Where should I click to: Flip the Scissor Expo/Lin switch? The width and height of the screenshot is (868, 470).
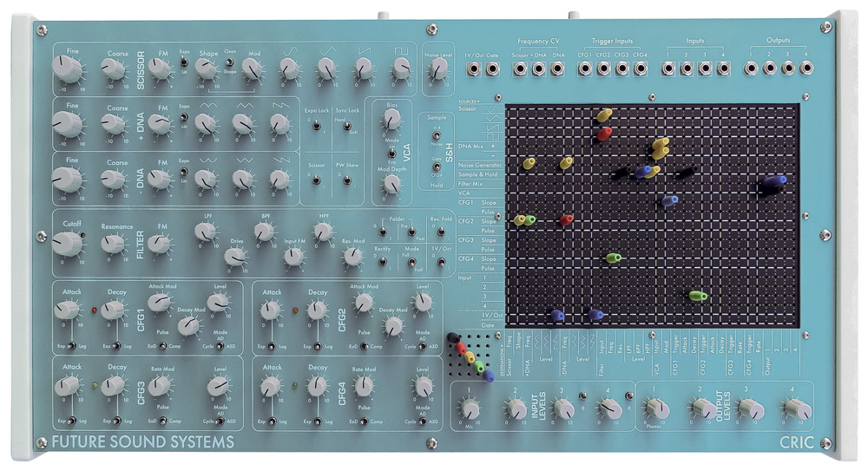[184, 62]
